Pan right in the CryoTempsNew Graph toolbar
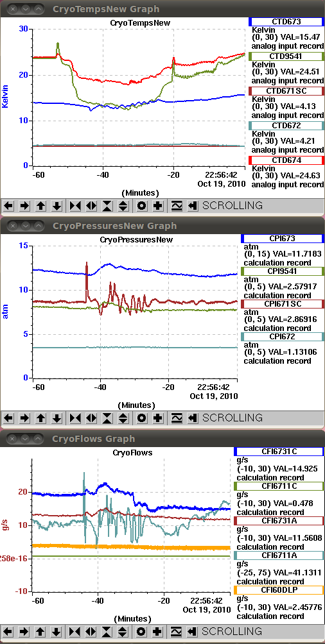325x644 pixels. [24, 205]
